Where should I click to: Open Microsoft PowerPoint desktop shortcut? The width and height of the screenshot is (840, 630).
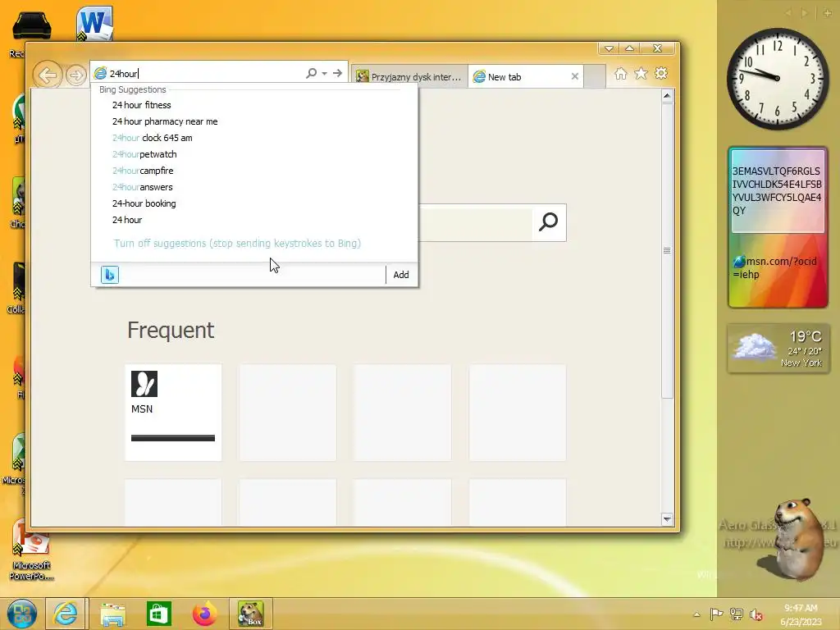click(x=31, y=550)
